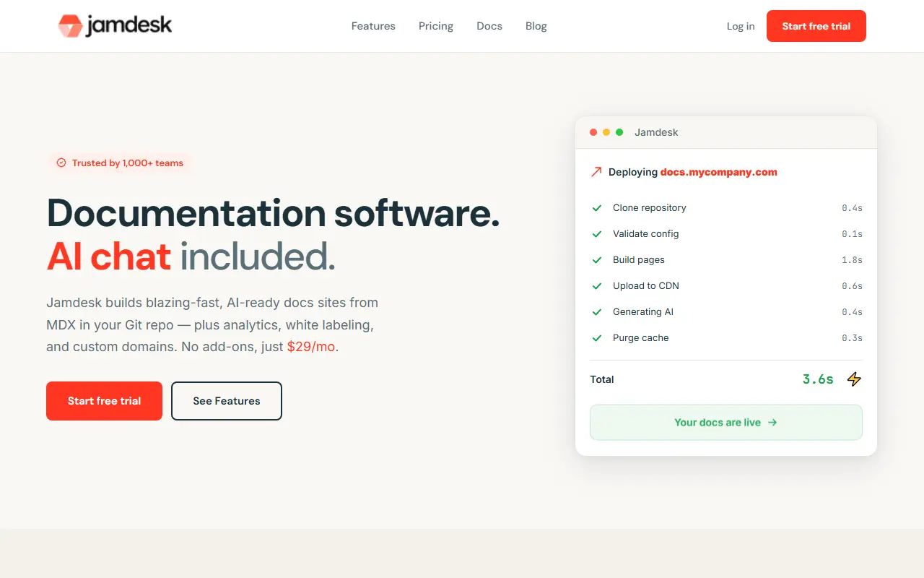This screenshot has width=924, height=578.
Task: Click the yellow window dot in Jamdesk card
Action: [x=606, y=132]
